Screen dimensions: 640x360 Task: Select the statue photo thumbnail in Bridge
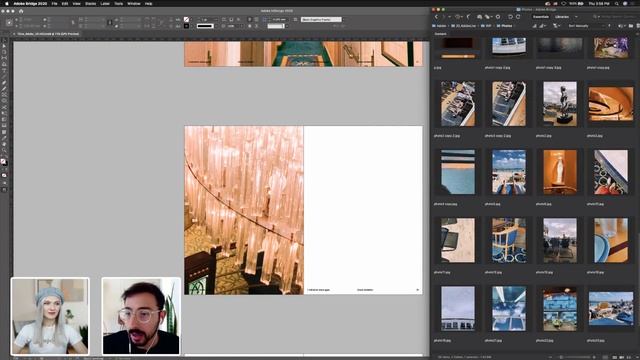coord(560,104)
